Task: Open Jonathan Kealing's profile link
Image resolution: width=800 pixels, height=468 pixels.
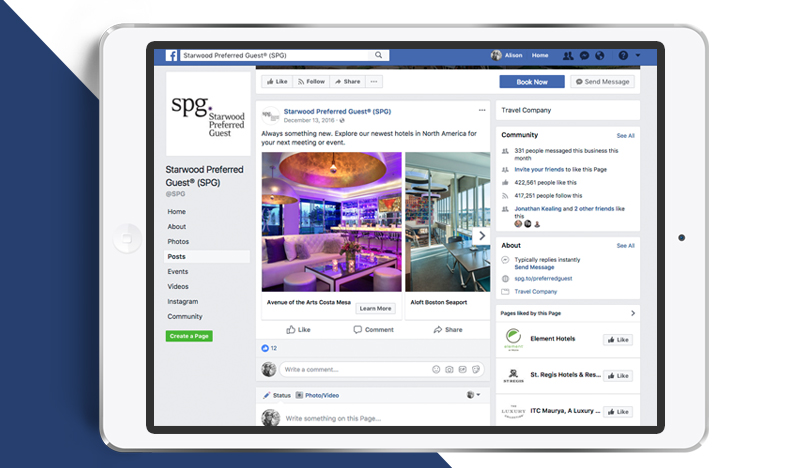Action: pos(538,209)
